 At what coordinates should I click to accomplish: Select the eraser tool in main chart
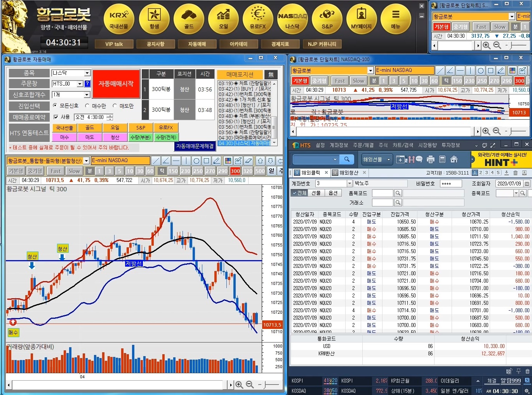point(249,161)
